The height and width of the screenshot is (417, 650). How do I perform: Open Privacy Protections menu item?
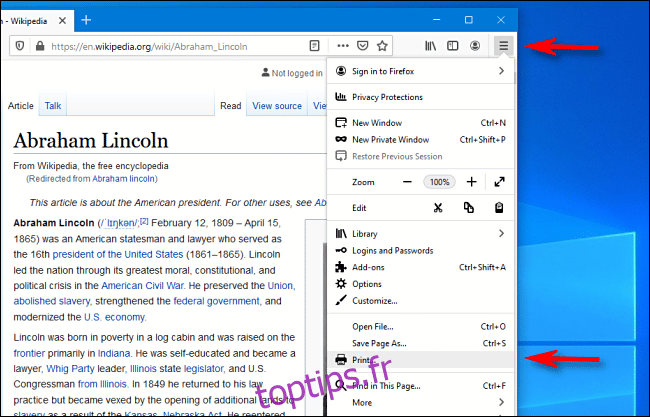pos(420,97)
